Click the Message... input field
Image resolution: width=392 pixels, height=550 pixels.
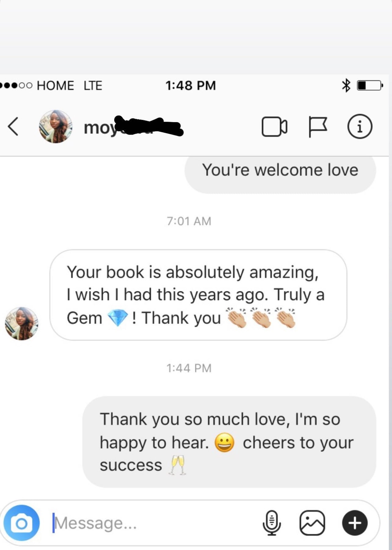coord(153,523)
